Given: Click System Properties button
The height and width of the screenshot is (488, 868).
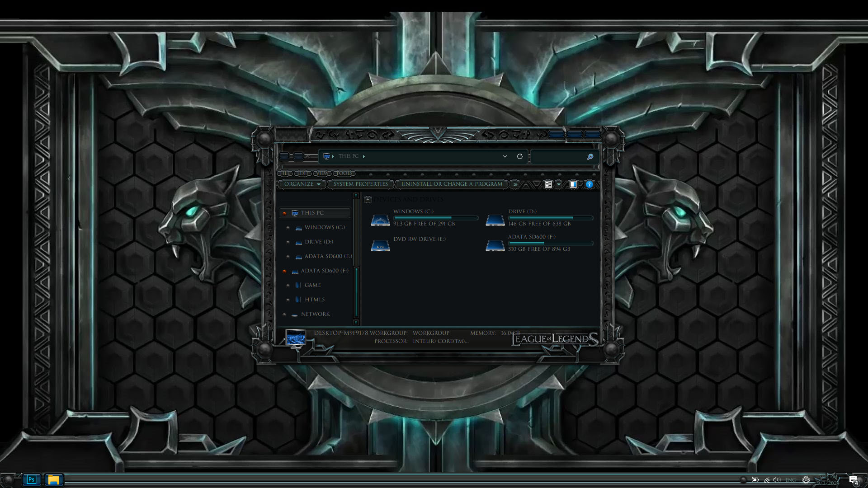Looking at the screenshot, I should click(360, 184).
